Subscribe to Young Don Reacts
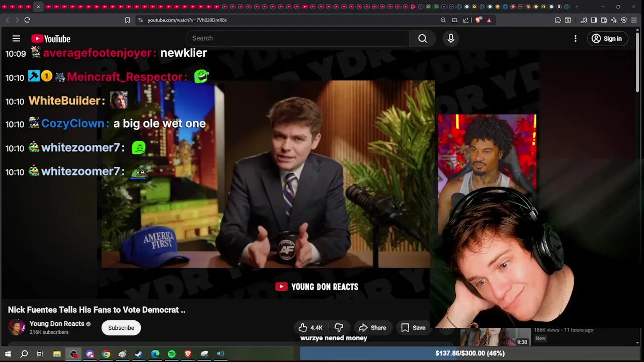644x362 pixels. coord(121,328)
